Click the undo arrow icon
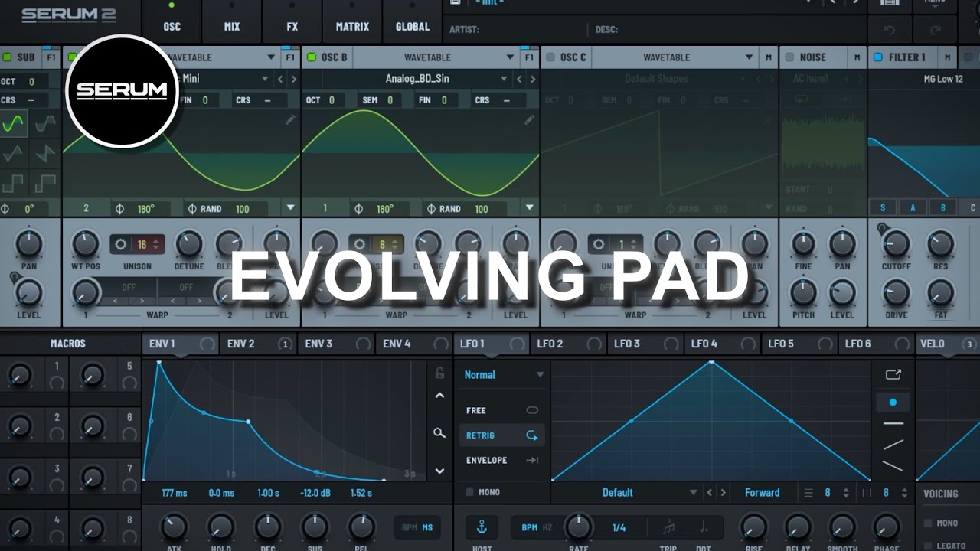Screen dimensions: 980x551 pyautogui.click(x=889, y=30)
